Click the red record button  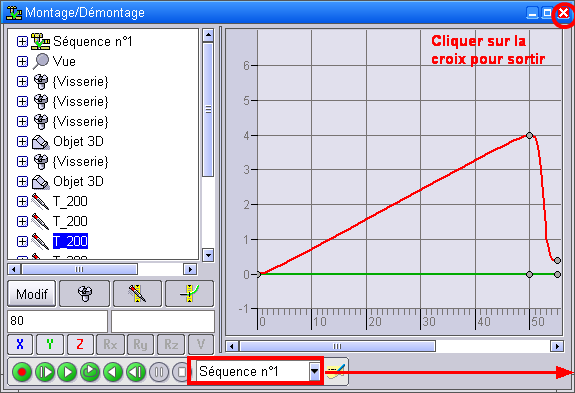(x=22, y=372)
